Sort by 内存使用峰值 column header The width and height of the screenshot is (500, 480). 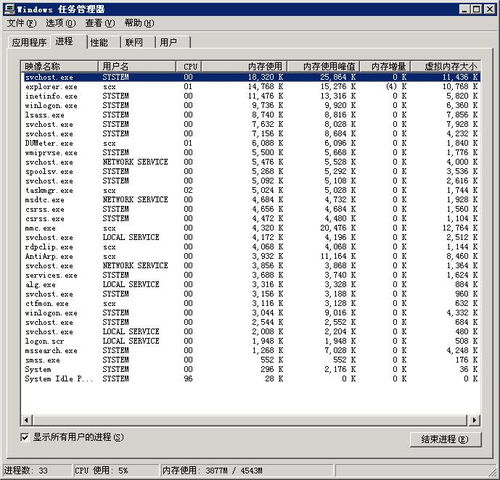323,66
